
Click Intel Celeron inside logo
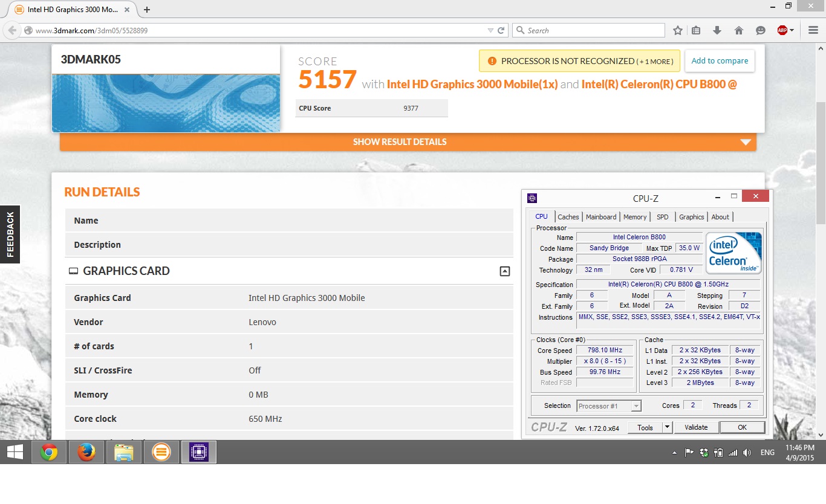click(x=733, y=253)
